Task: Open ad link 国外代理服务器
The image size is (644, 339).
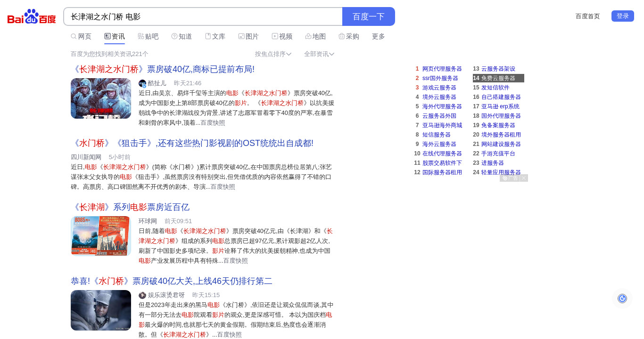Action: (x=501, y=116)
